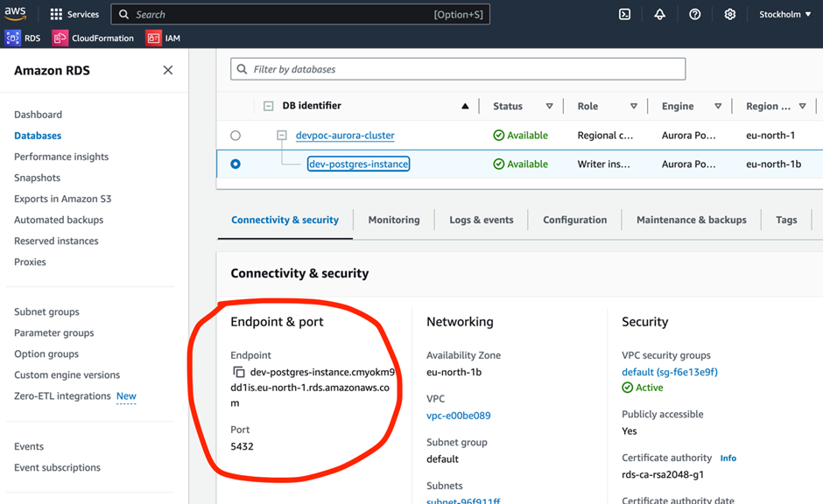The height and width of the screenshot is (504, 823).
Task: Open the Stockholm region dropdown
Action: tap(784, 14)
